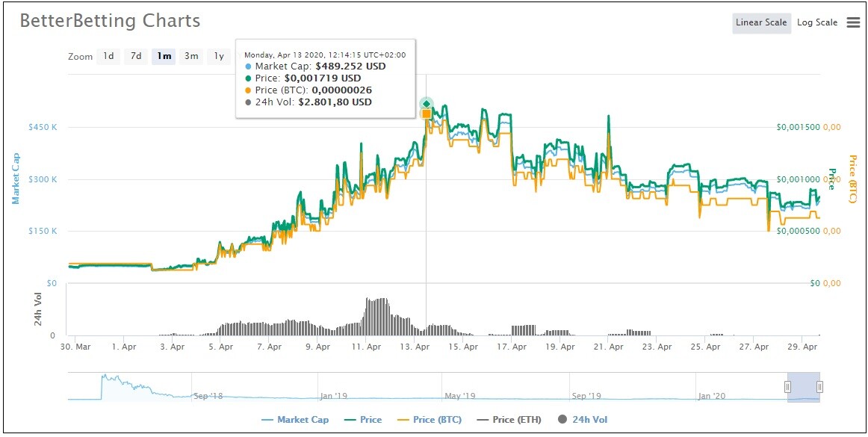Click the 21. Apr x-axis label
The image size is (868, 437).
pyautogui.click(x=608, y=347)
